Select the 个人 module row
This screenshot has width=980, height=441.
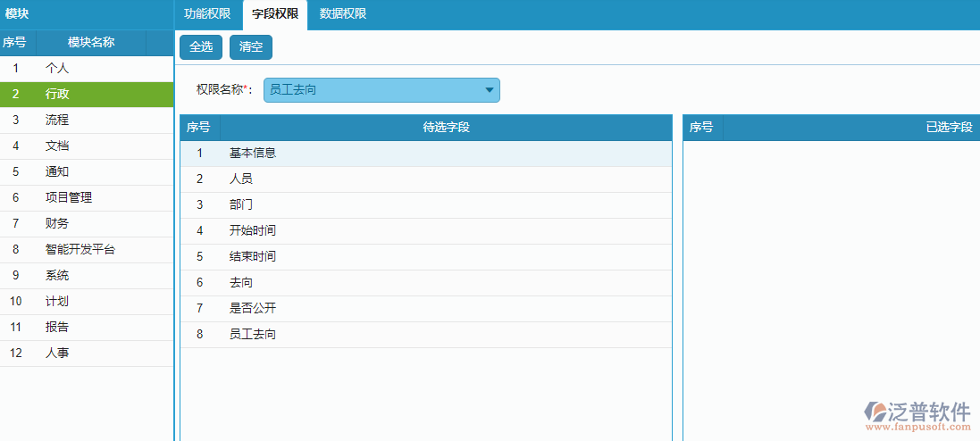(87, 69)
